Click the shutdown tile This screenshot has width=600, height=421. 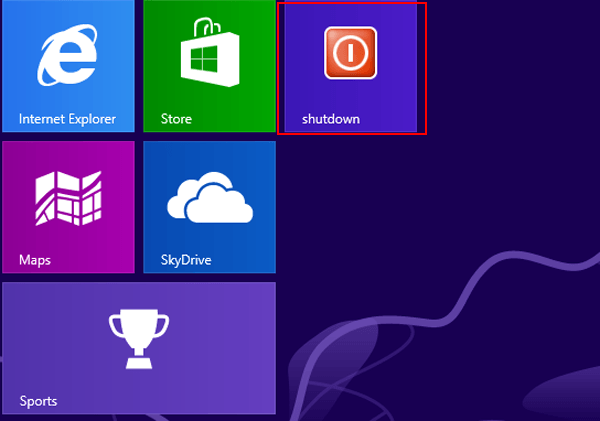(351, 66)
